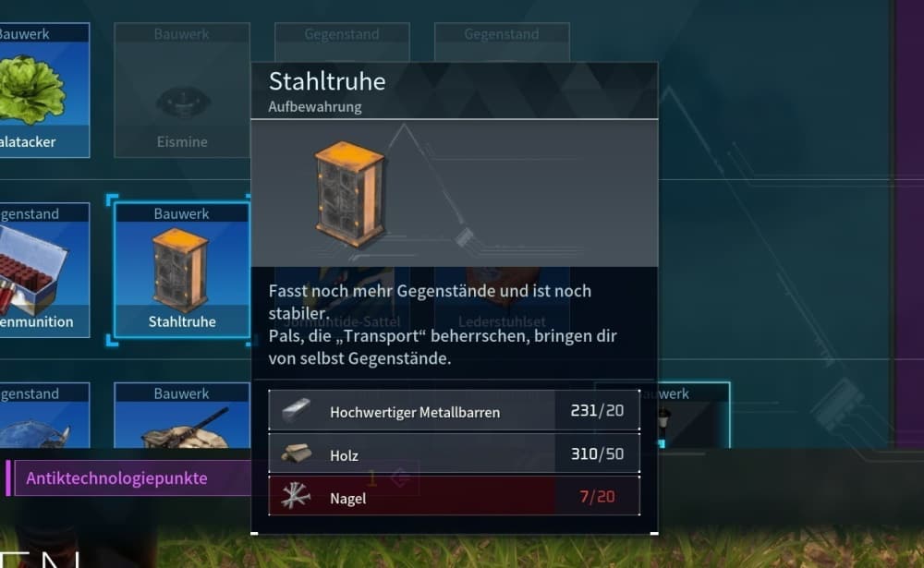Choose the ammunition box card

44,270
